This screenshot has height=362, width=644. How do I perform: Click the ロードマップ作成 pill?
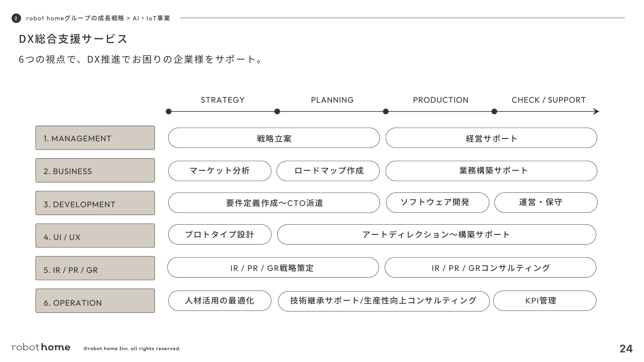(328, 171)
